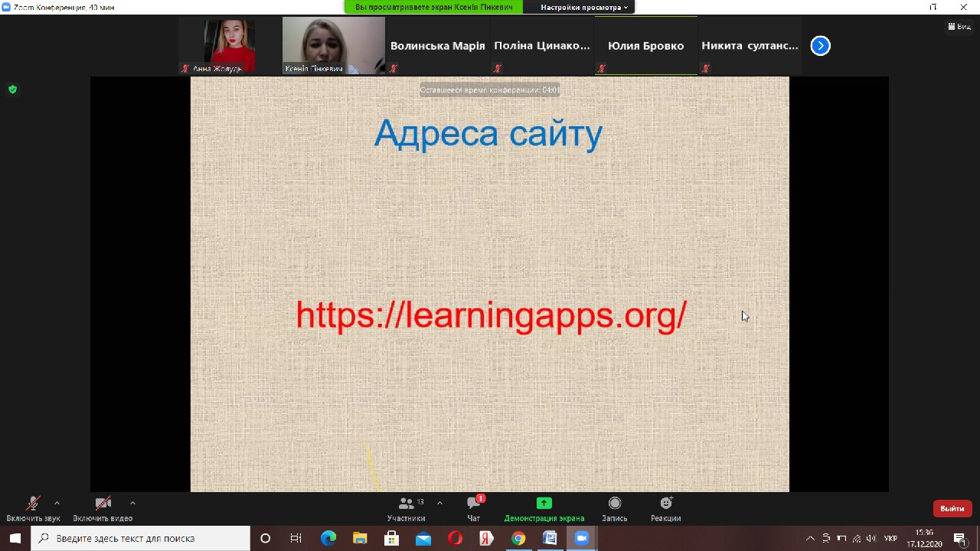Open the Reactions menu
The height and width of the screenshot is (551, 980).
pos(665,508)
